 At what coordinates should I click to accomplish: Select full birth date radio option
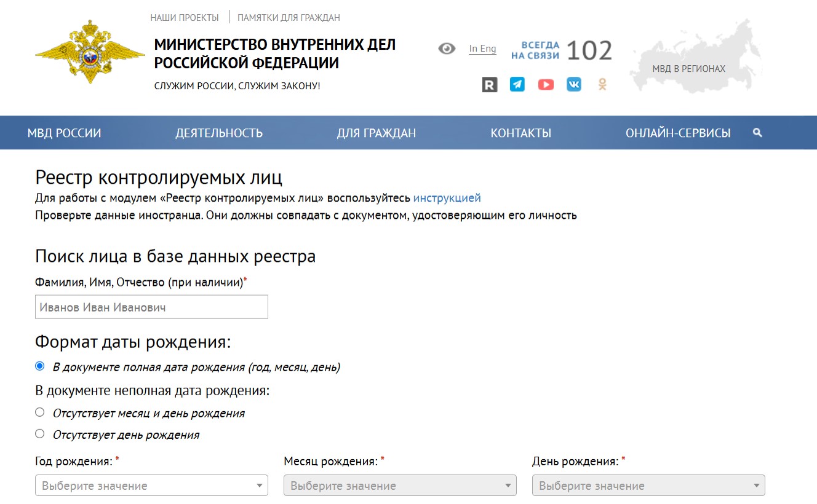(x=40, y=366)
